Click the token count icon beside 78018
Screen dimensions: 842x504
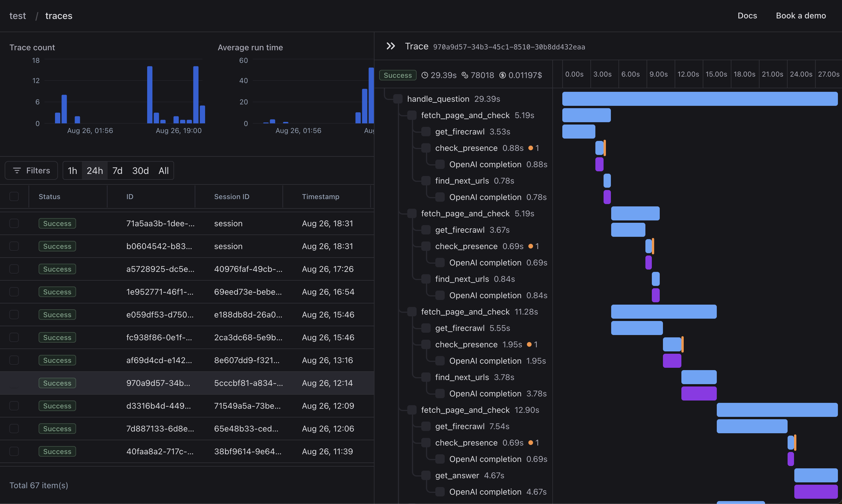click(x=465, y=75)
